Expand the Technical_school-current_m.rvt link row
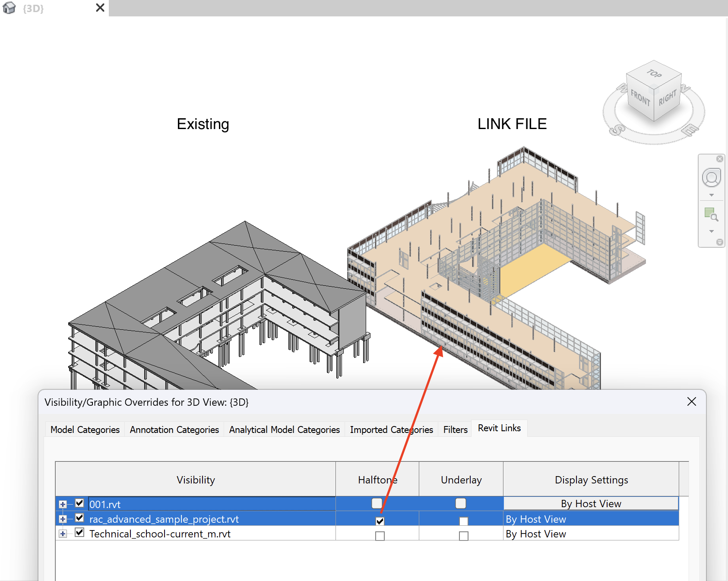The height and width of the screenshot is (581, 728). pos(63,534)
